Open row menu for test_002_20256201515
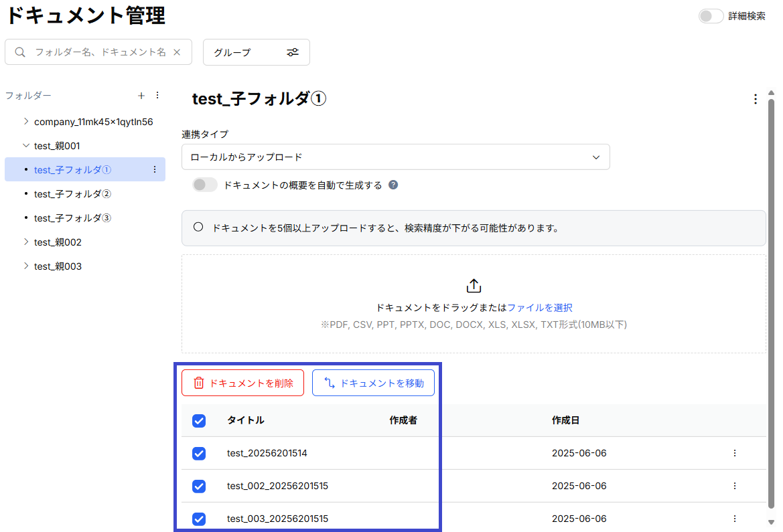 (735, 486)
